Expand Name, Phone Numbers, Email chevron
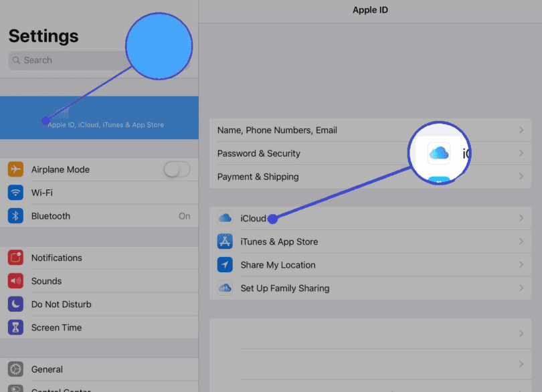The height and width of the screenshot is (392, 542). pos(521,130)
